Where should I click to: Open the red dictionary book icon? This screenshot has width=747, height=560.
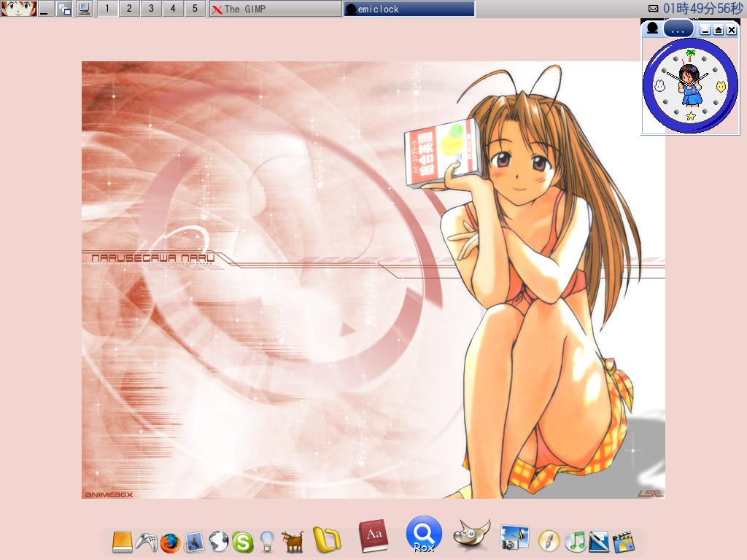click(x=373, y=537)
